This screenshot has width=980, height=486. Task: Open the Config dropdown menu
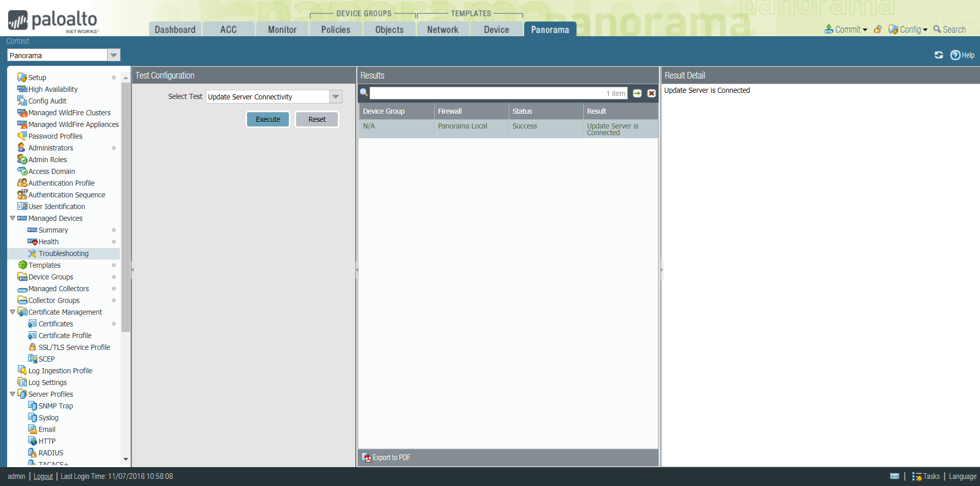click(908, 30)
